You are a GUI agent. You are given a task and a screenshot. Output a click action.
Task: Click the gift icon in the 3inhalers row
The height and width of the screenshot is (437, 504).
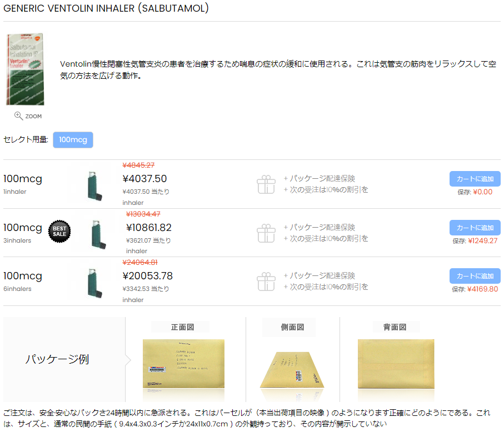point(266,233)
